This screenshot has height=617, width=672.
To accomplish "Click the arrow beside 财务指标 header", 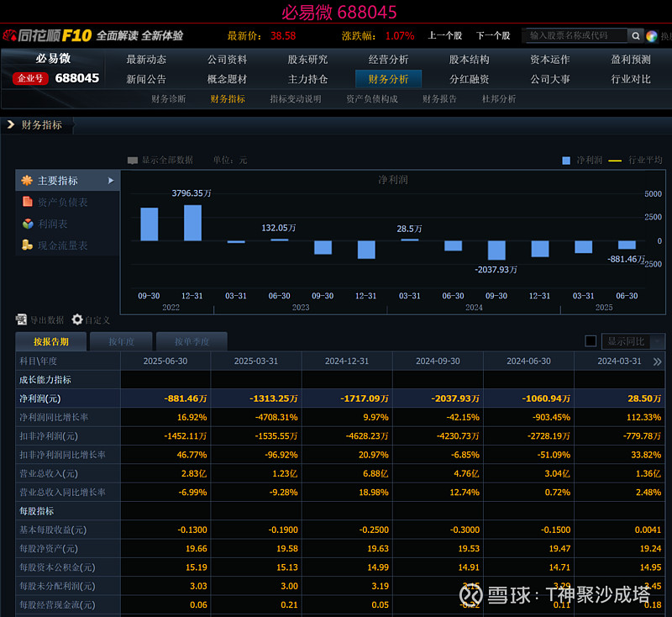I will tap(11, 124).
